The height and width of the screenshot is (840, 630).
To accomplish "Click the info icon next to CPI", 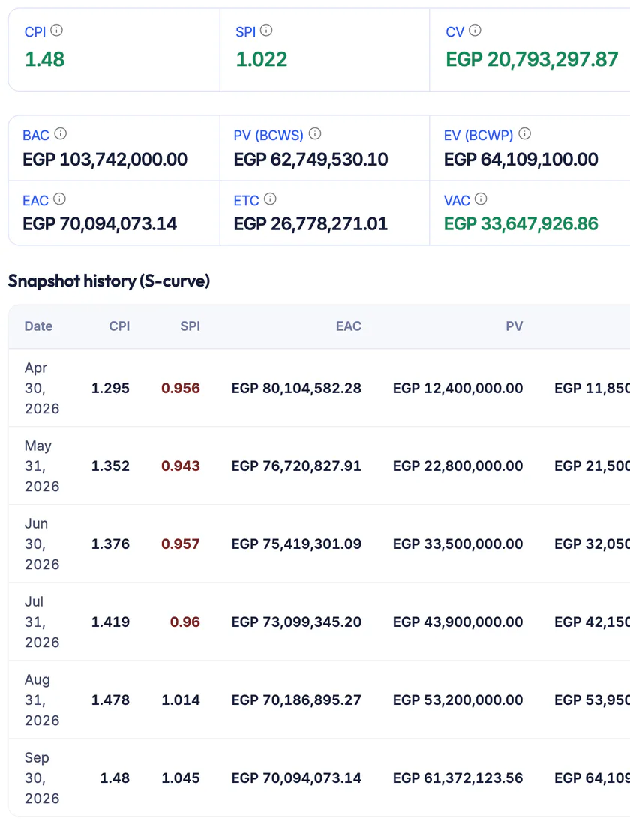I will 56,31.
